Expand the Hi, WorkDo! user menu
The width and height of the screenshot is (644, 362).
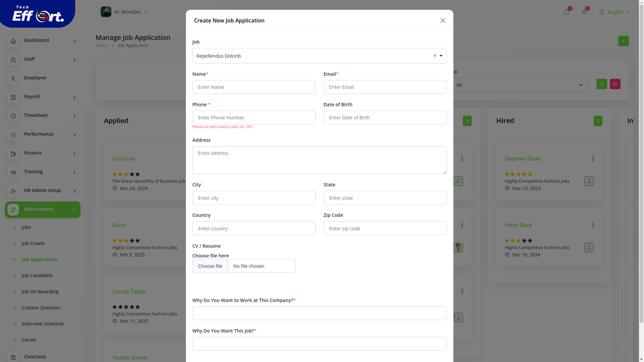click(x=124, y=12)
